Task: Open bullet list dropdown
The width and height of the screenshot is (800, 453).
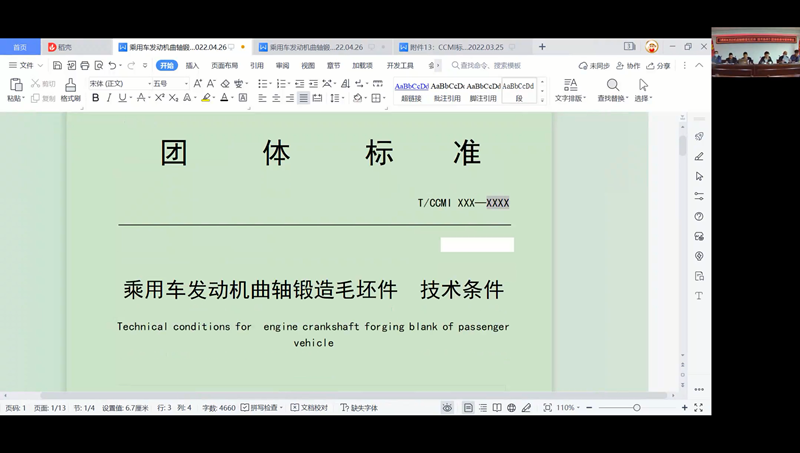Action: tap(271, 84)
